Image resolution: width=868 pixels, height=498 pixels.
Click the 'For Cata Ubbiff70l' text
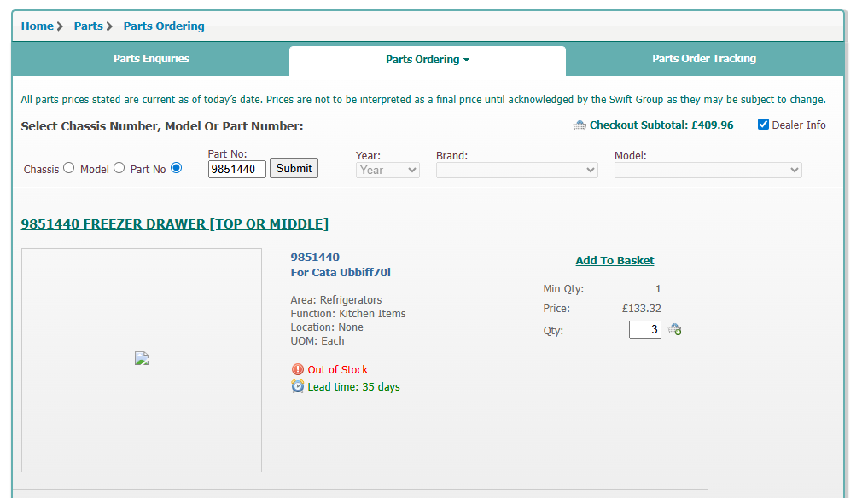[x=341, y=272]
